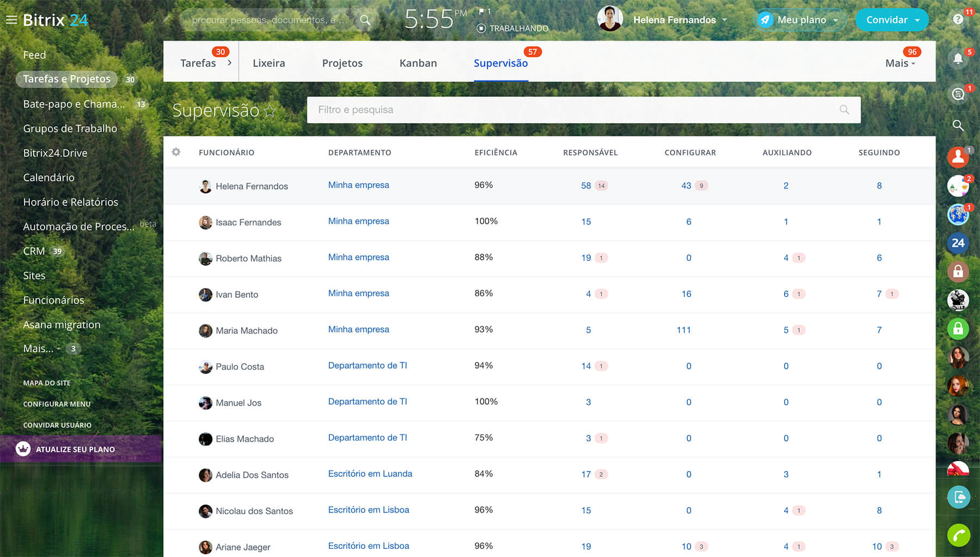Toggle the Trabalhando work status
The height and width of the screenshot is (557, 980).
[x=512, y=28]
